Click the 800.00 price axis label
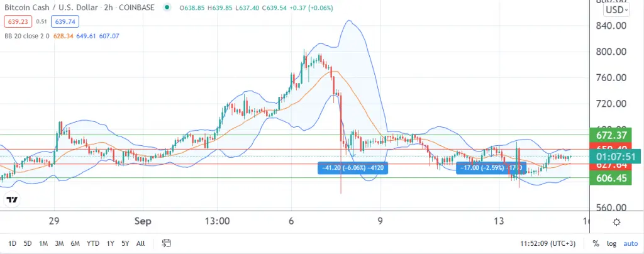Image resolution: width=644 pixels, height=254 pixels. [611, 52]
